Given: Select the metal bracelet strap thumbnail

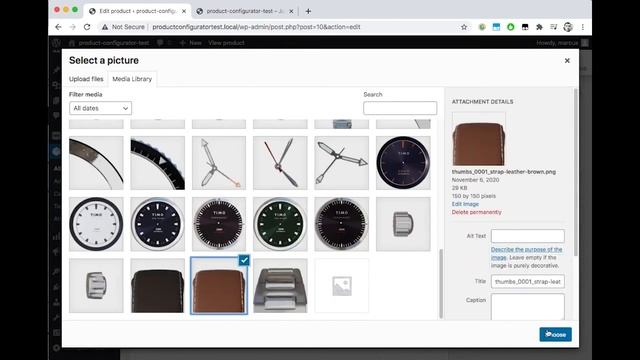Looking at the screenshot, I should [280, 286].
